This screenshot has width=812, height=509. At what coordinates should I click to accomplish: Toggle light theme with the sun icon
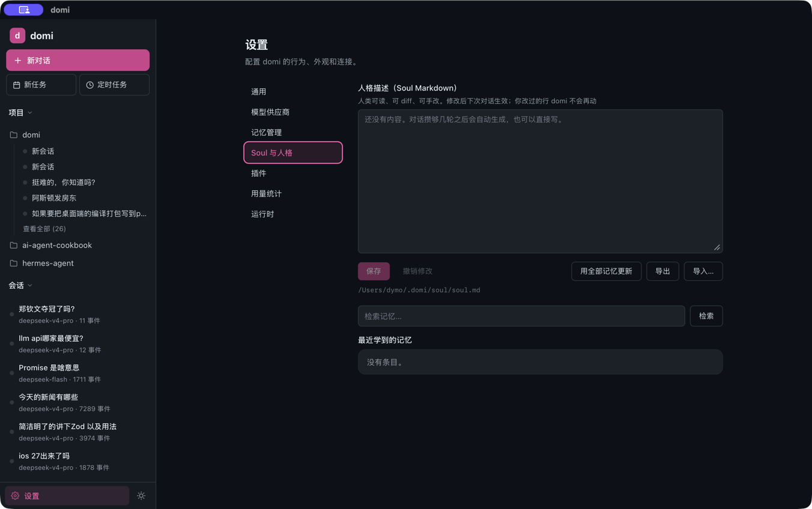pyautogui.click(x=141, y=496)
